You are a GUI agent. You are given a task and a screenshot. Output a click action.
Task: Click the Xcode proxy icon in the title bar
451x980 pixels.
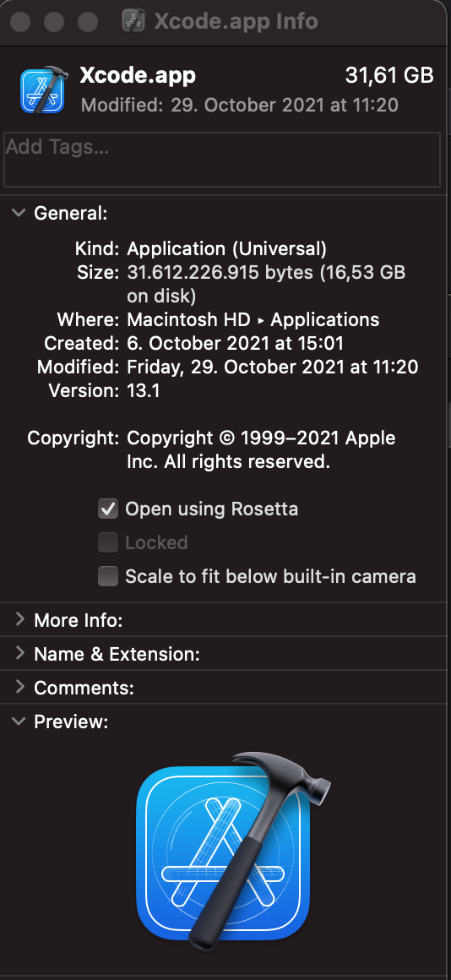pos(133,22)
